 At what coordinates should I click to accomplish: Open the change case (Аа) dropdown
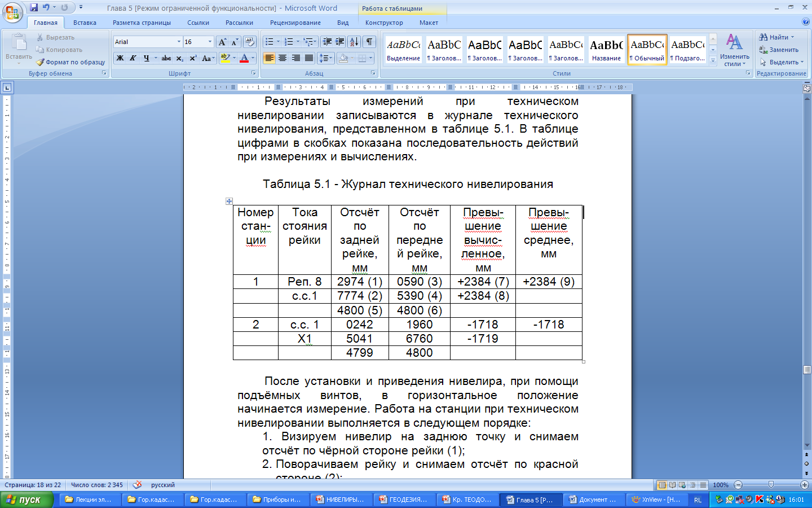click(x=208, y=58)
